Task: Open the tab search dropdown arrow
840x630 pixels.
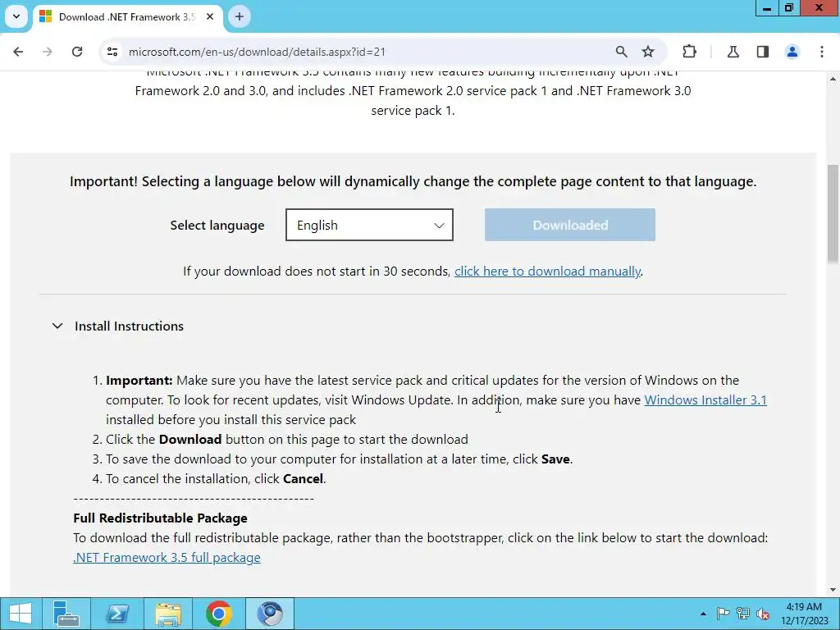Action: 16,16
